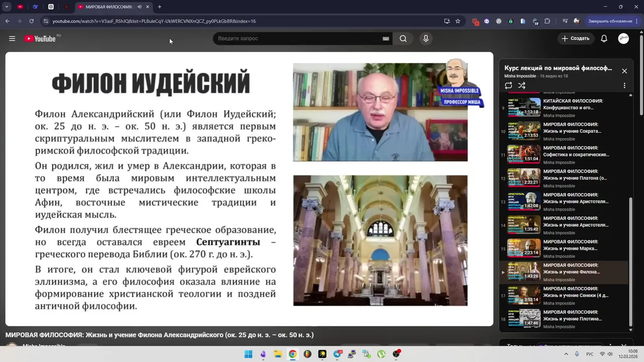
Task: Switch to the second pinned tab
Action: point(35,7)
